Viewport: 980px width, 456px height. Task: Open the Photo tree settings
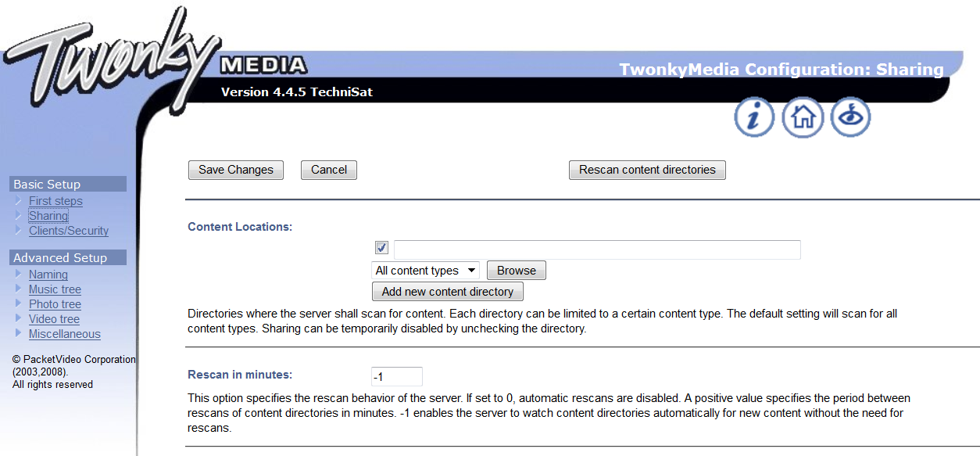55,304
